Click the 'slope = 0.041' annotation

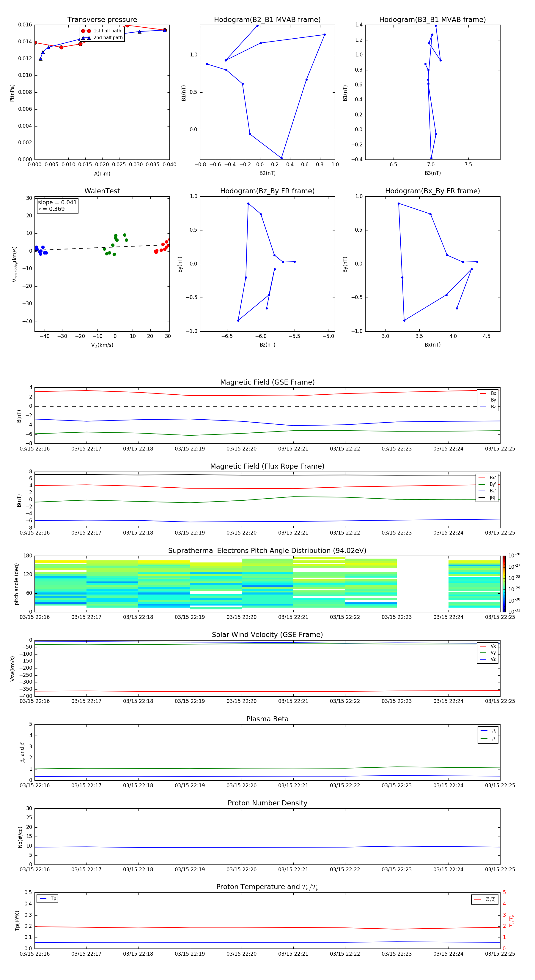tap(57, 203)
